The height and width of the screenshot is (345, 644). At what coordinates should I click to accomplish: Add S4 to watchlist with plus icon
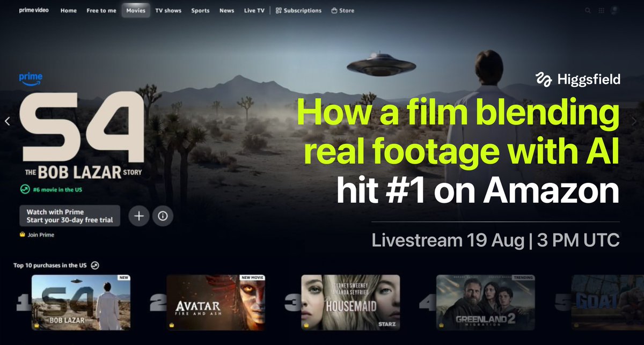pyautogui.click(x=139, y=216)
